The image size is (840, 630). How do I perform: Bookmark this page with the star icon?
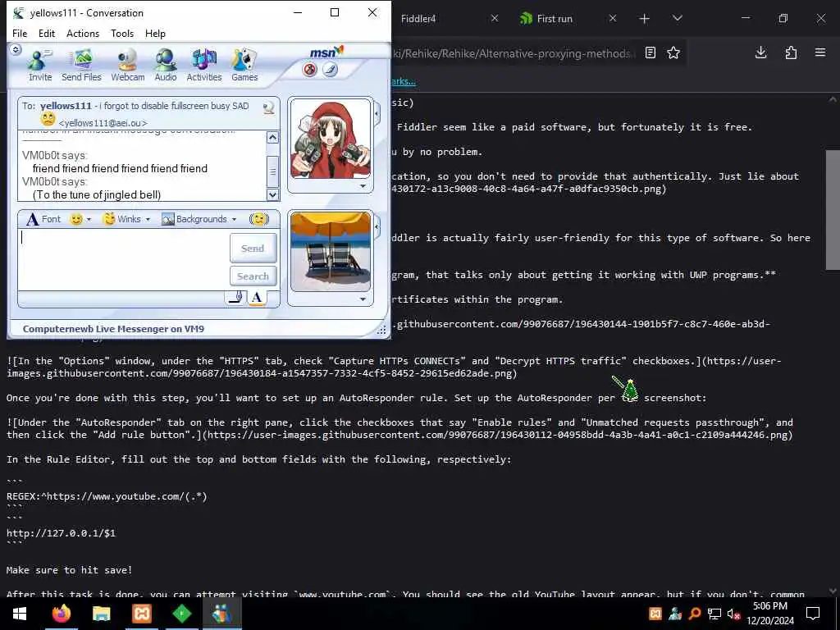[x=673, y=52]
